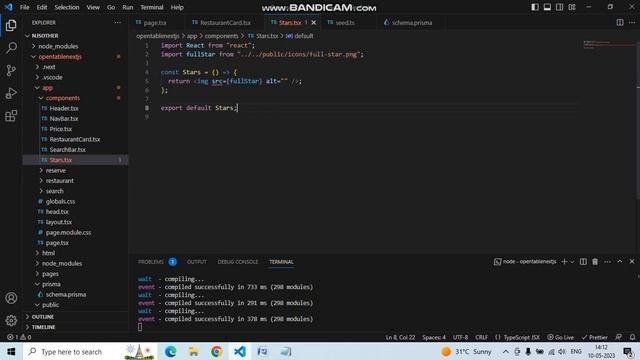Open the Extensions view
This screenshot has width=640, height=360.
click(11, 116)
